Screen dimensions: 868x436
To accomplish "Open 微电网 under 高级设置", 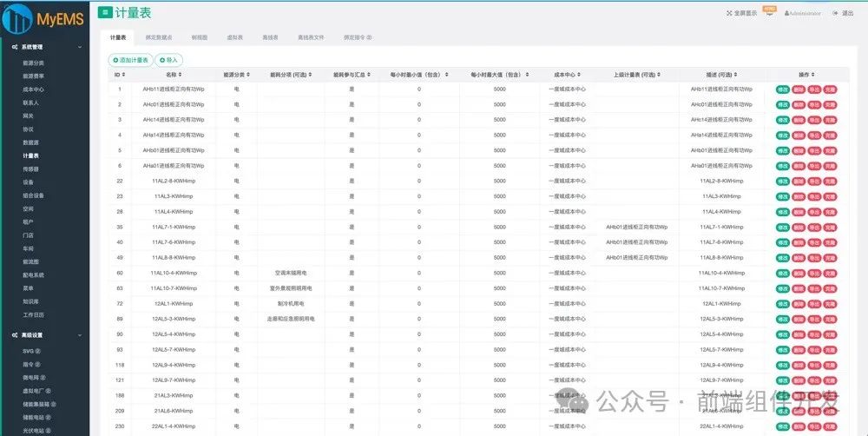I will 34,378.
